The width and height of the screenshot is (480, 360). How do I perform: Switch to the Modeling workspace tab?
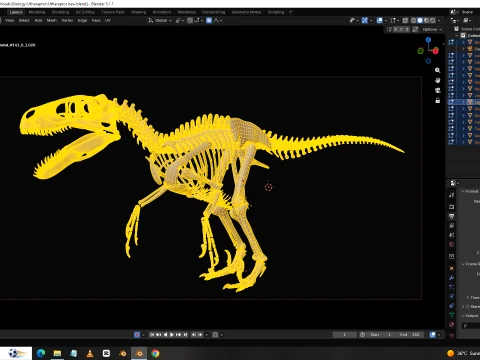pos(37,12)
